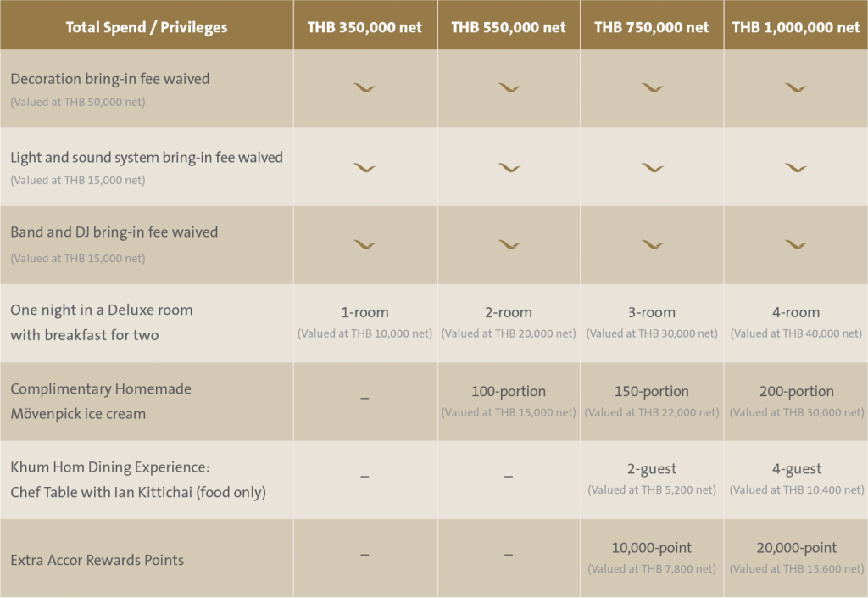This screenshot has width=868, height=598.
Task: Click Band and DJ checkmark under THB 350,000
Action: point(364,244)
